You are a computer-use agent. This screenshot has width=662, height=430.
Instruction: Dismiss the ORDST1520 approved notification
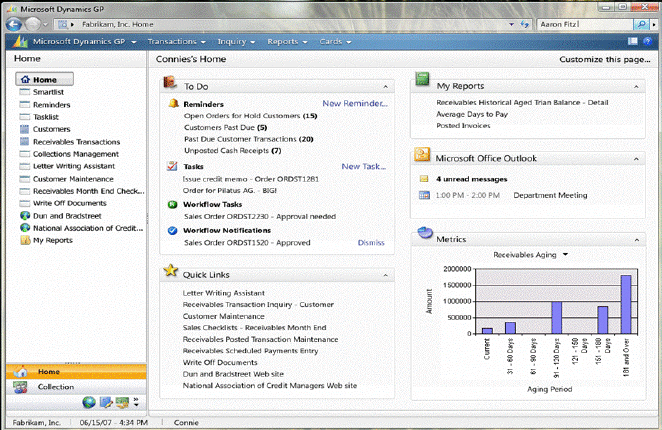pyautogui.click(x=371, y=242)
